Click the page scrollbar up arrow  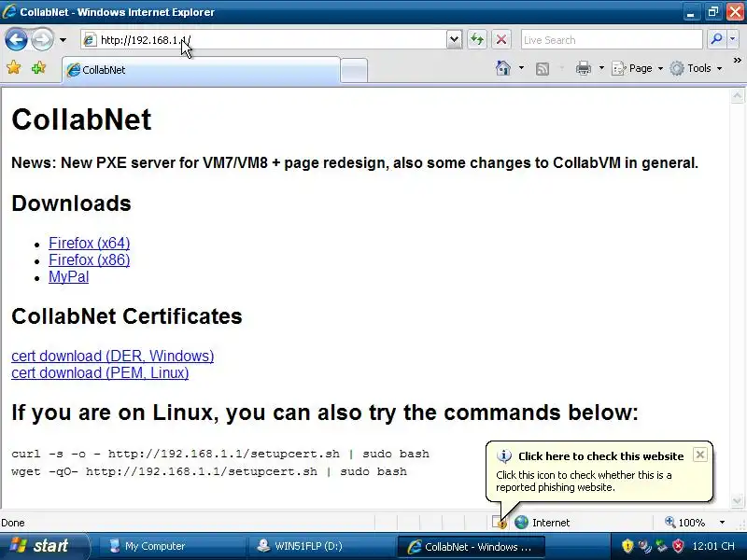point(737,96)
